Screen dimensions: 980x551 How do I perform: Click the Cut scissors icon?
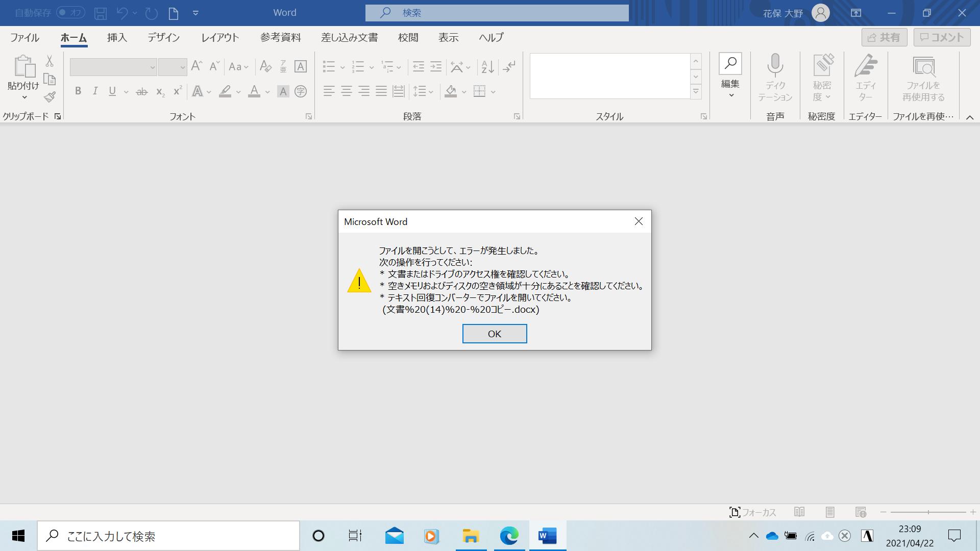pyautogui.click(x=50, y=61)
